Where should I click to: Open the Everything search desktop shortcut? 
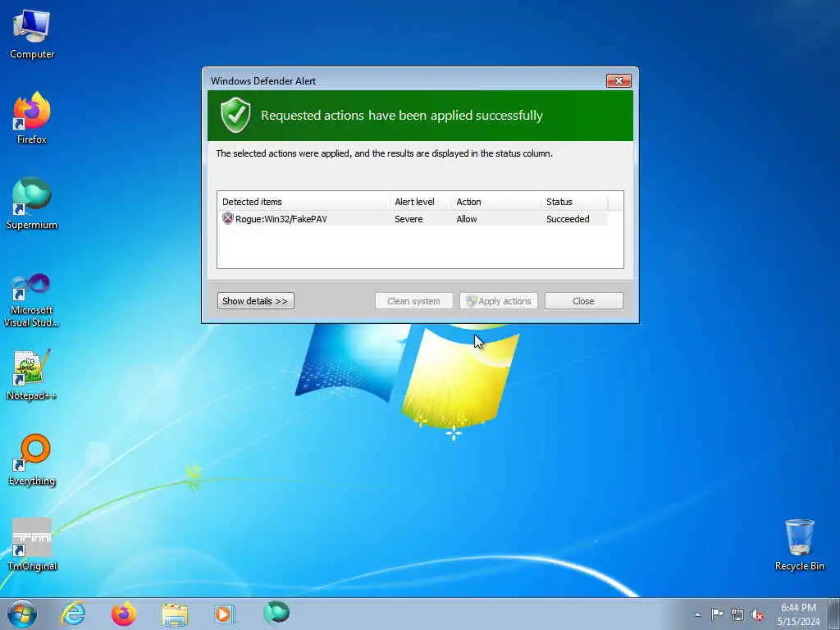(x=32, y=459)
